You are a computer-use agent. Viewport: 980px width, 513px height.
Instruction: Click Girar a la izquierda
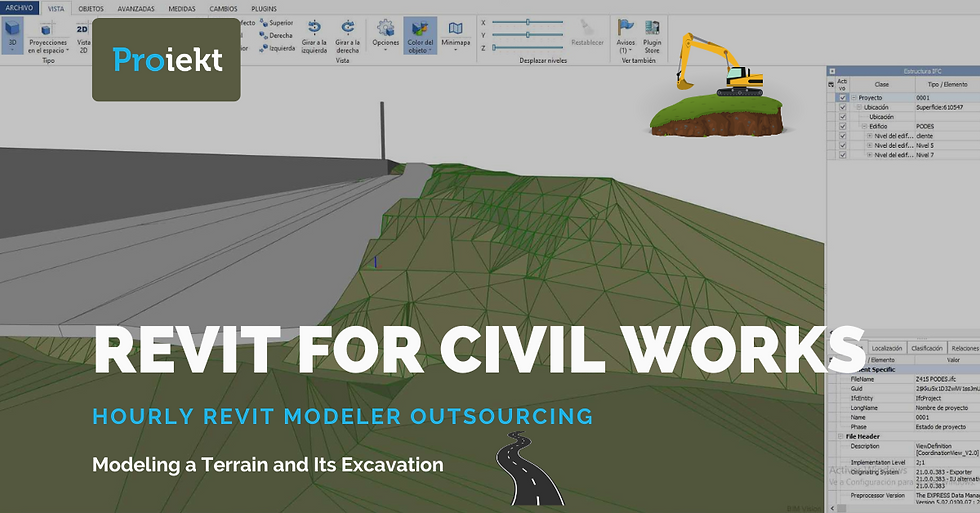click(314, 36)
